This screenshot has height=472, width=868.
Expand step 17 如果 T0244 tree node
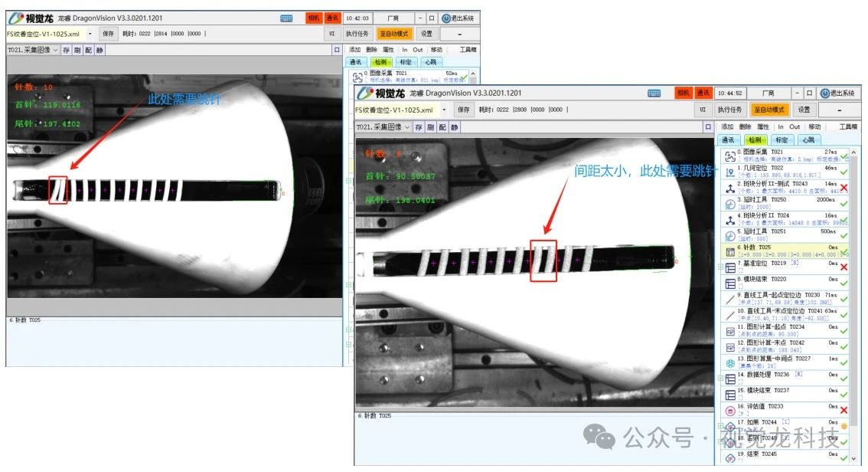(720, 427)
